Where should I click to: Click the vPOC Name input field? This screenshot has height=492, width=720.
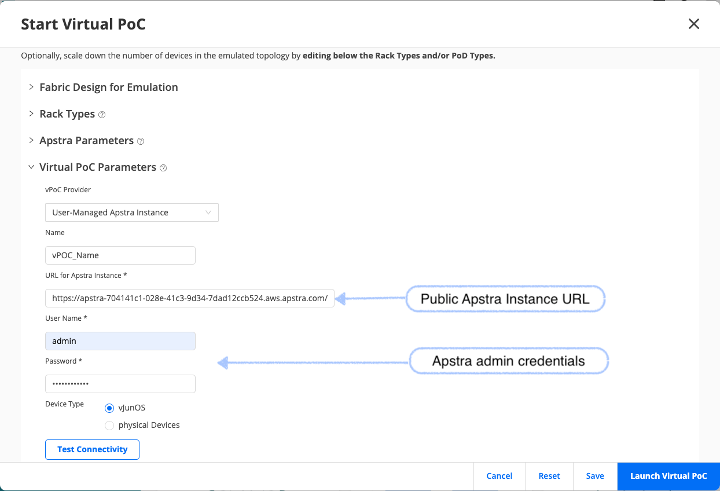[120, 255]
